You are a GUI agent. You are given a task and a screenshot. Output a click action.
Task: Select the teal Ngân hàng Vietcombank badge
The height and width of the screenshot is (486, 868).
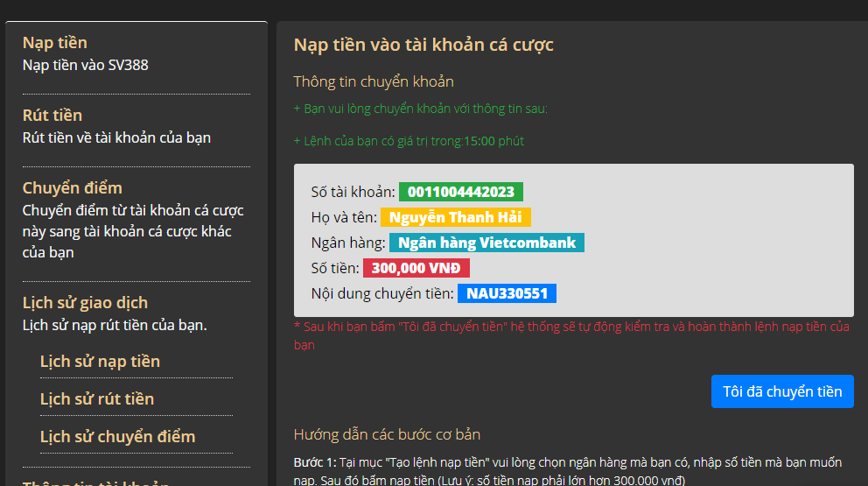click(x=486, y=243)
